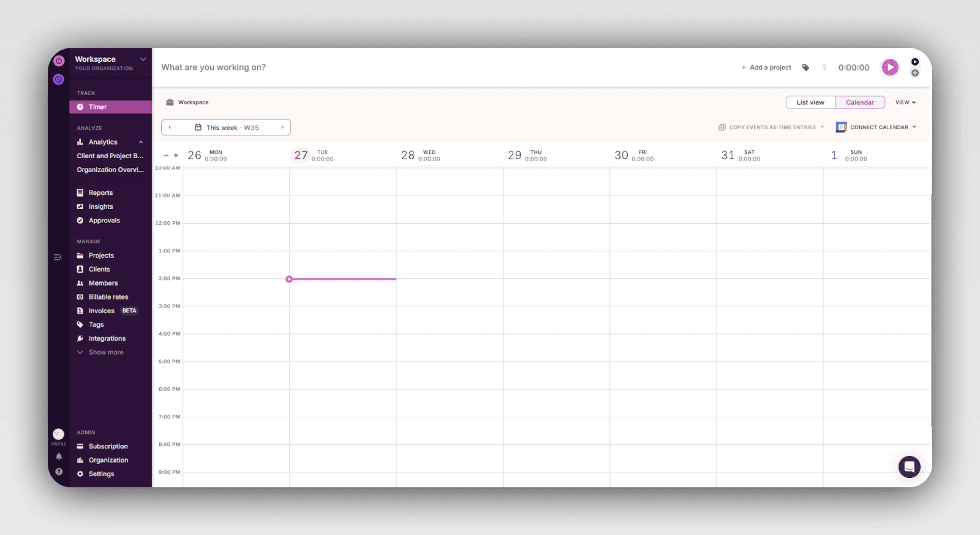The width and height of the screenshot is (980, 535).
Task: Open notifications bell in the sidebar
Action: tap(59, 457)
